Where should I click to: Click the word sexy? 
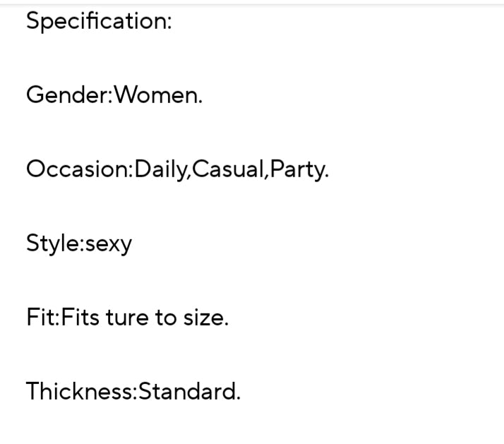click(x=108, y=244)
